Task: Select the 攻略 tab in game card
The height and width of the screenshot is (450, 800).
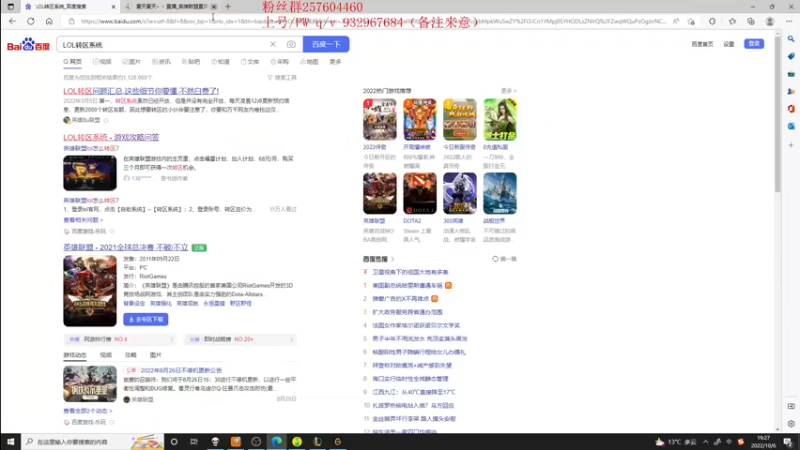Action: click(x=131, y=355)
